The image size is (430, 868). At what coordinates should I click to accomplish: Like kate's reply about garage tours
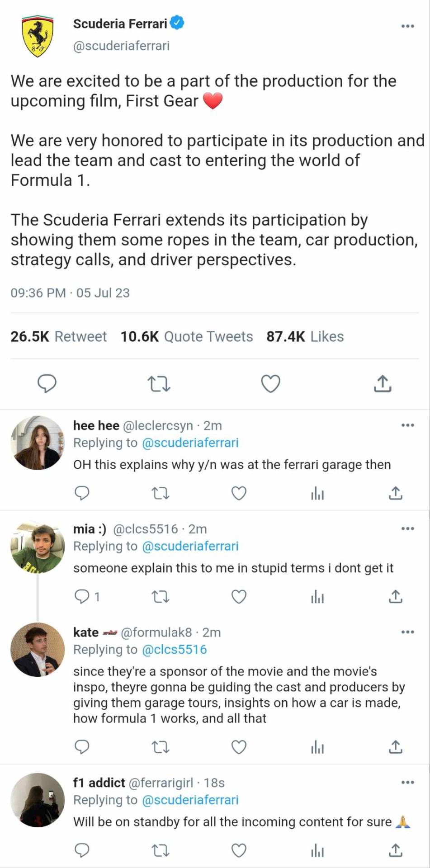239,747
